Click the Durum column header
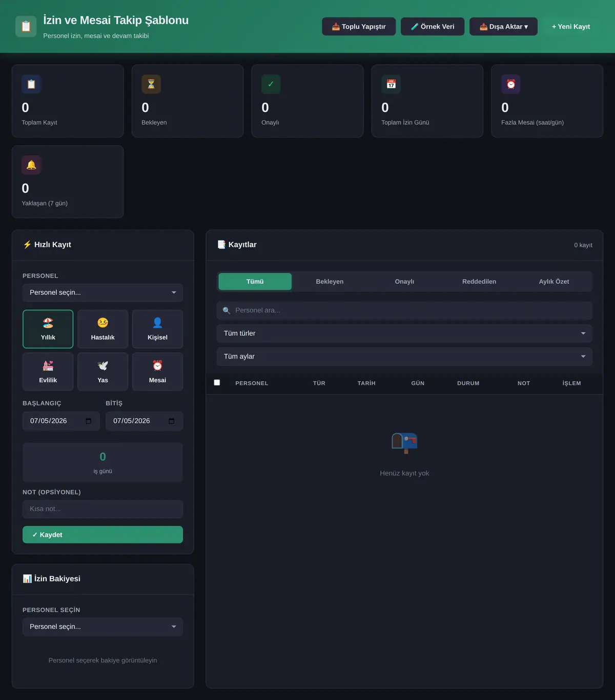 point(468,383)
